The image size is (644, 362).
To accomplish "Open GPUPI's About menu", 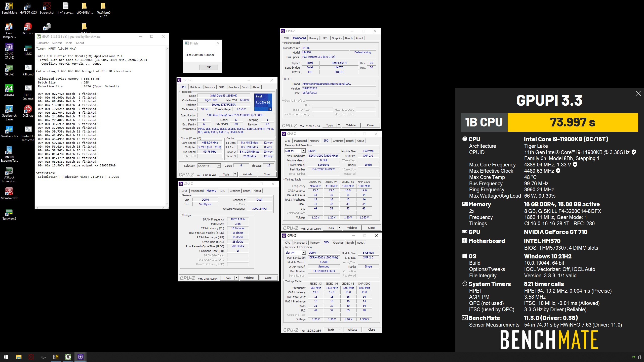I will (80, 43).
